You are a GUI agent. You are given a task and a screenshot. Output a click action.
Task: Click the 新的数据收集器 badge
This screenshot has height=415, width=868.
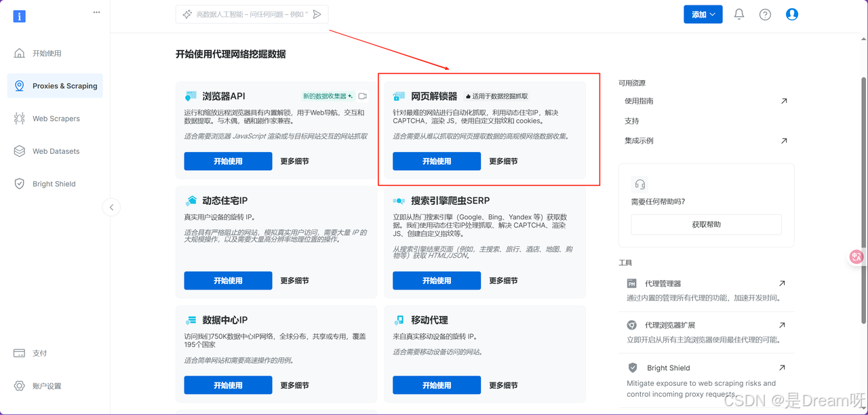(x=328, y=96)
